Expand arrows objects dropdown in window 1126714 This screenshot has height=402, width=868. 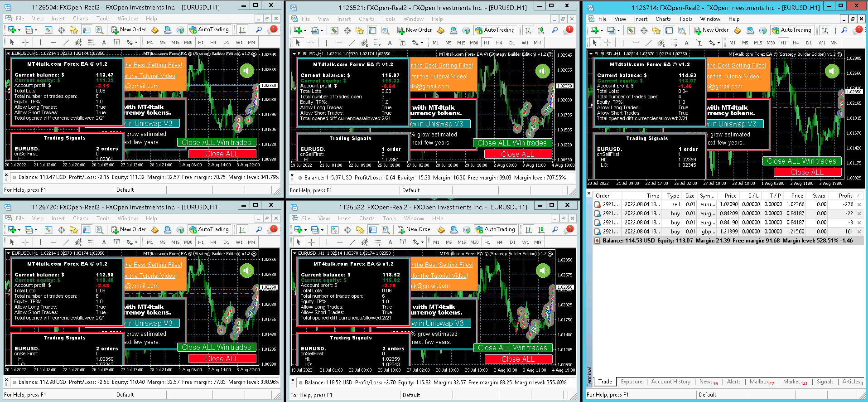click(719, 43)
